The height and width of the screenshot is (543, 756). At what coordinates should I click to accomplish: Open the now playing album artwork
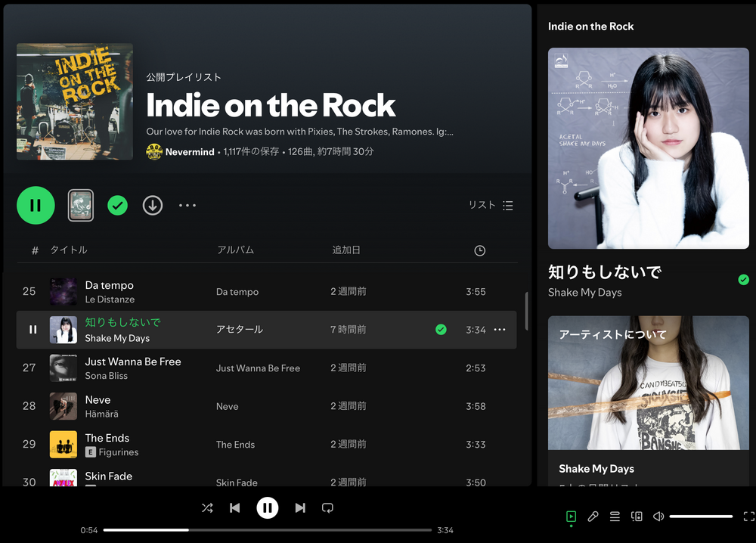649,148
